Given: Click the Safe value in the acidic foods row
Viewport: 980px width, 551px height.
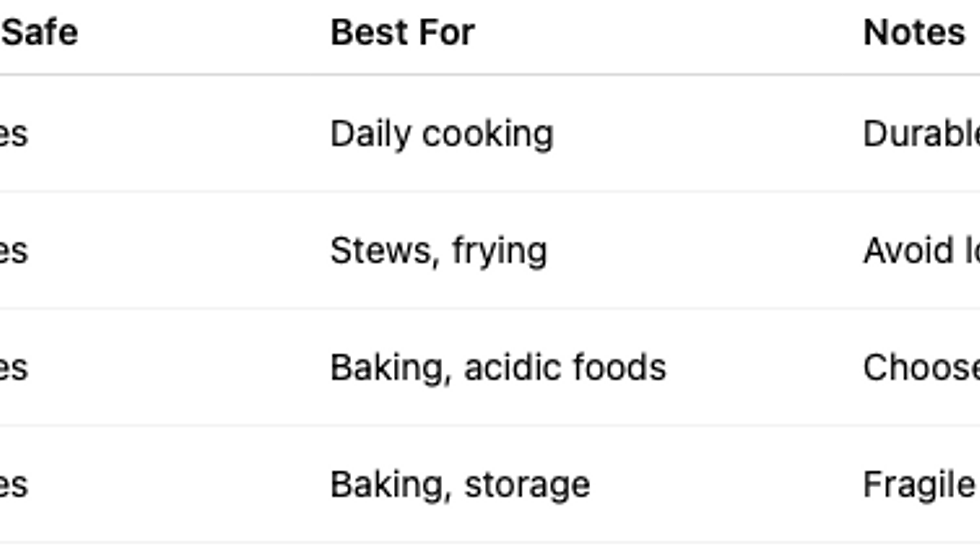Looking at the screenshot, I should point(14,368).
